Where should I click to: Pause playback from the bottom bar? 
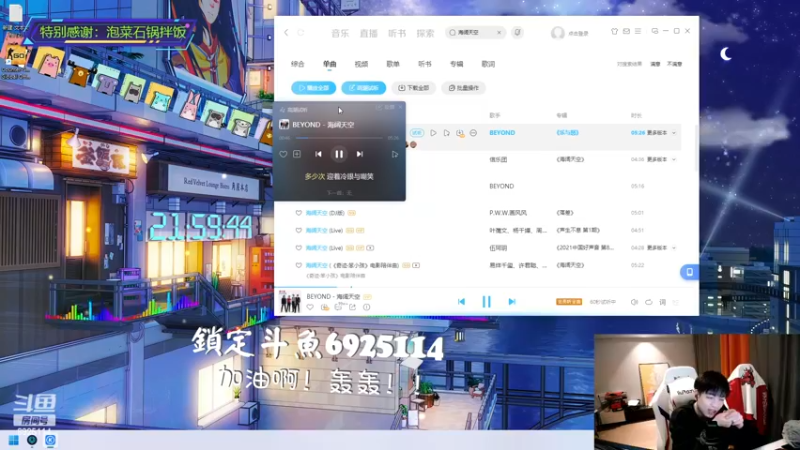[486, 302]
